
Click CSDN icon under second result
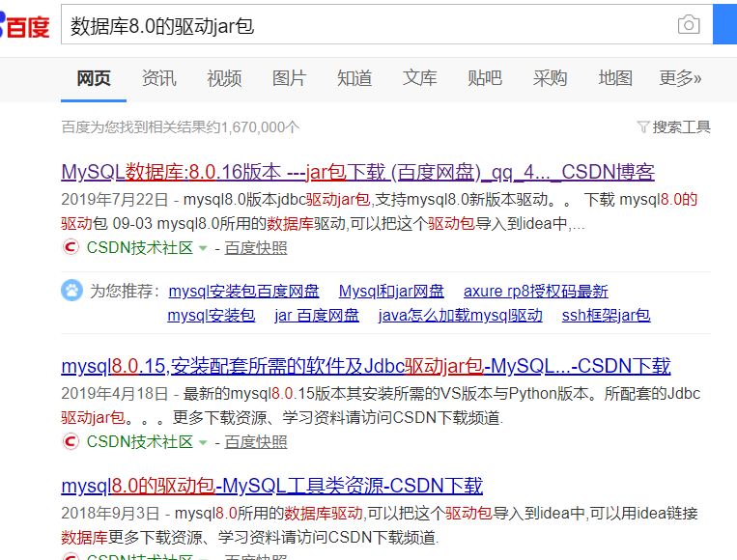click(71, 441)
